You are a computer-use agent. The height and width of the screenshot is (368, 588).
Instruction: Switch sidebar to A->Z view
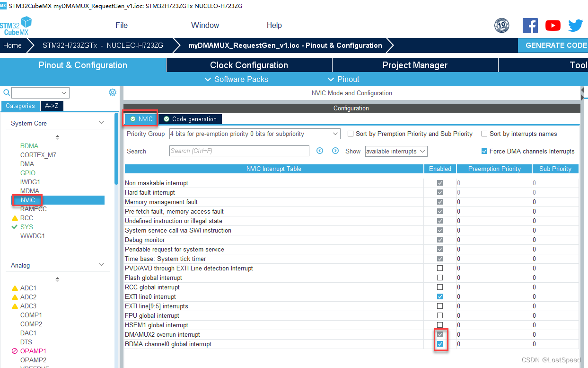tap(52, 106)
